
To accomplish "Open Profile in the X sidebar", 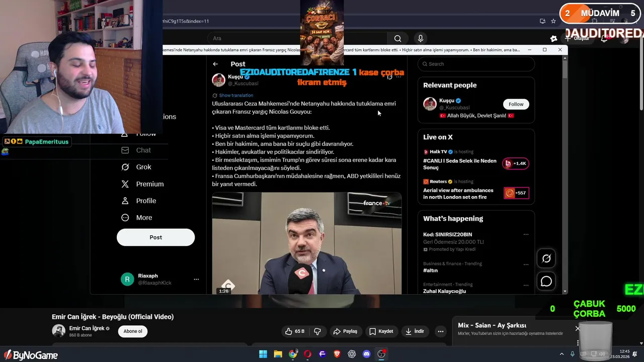I will [139, 201].
